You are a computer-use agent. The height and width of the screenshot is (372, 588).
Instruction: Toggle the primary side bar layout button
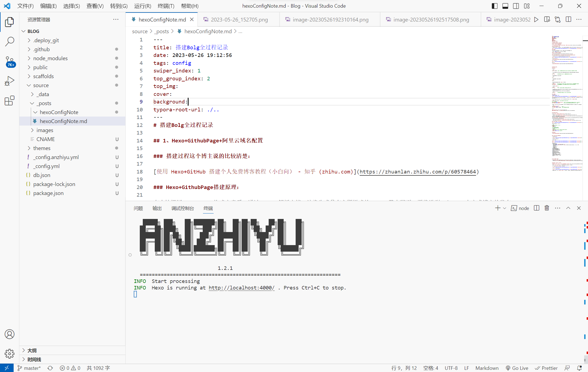coord(495,6)
